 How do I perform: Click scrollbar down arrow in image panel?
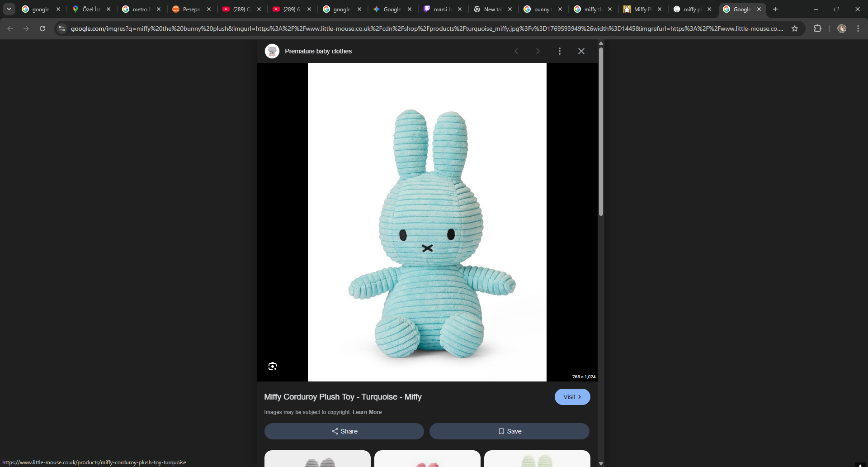pyautogui.click(x=601, y=463)
